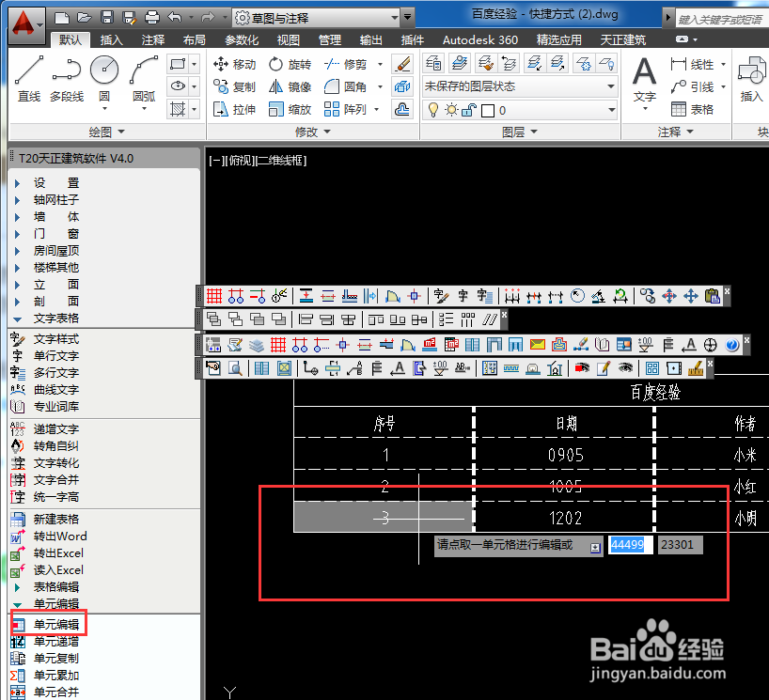Click the 拉伸 stretch tool

(x=234, y=109)
